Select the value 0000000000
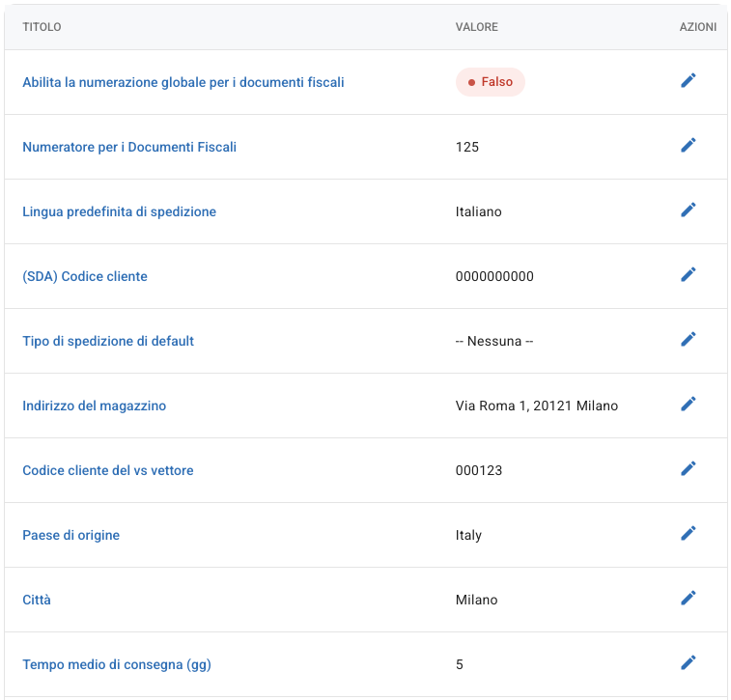The height and width of the screenshot is (700, 731). coord(494,276)
